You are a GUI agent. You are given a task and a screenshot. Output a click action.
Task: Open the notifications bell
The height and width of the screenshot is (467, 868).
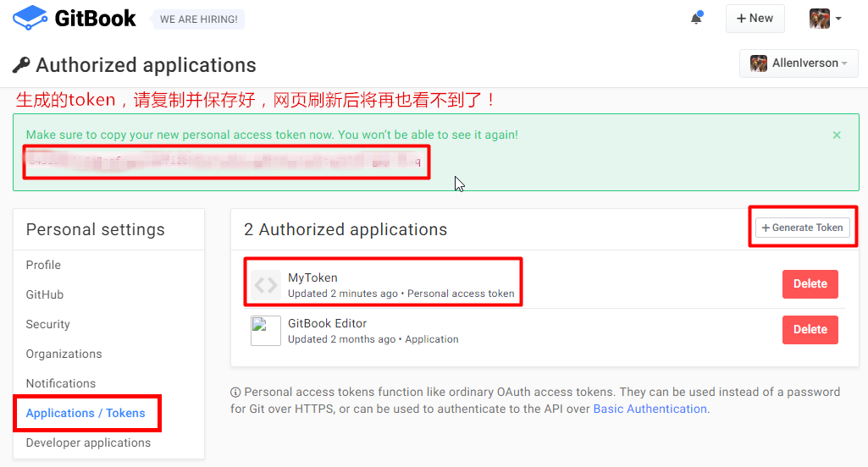coord(696,18)
